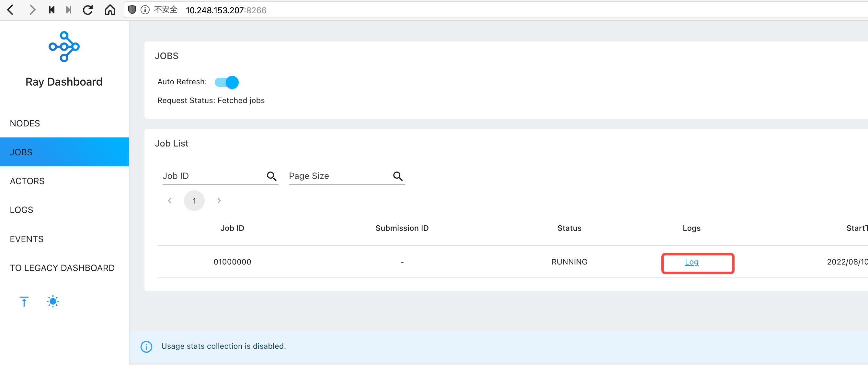The image size is (868, 365).
Task: Go to previous page of job list
Action: click(x=170, y=201)
